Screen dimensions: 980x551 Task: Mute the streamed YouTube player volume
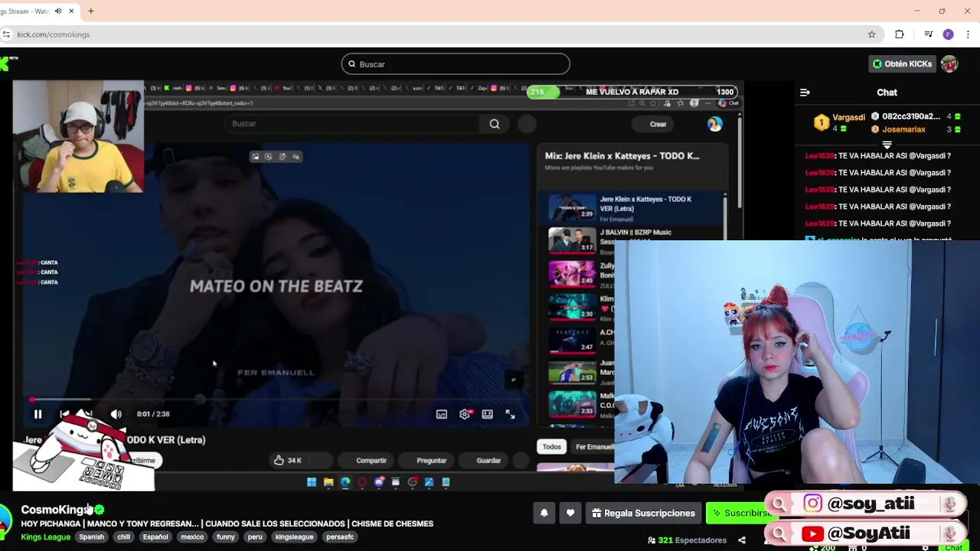click(x=116, y=414)
